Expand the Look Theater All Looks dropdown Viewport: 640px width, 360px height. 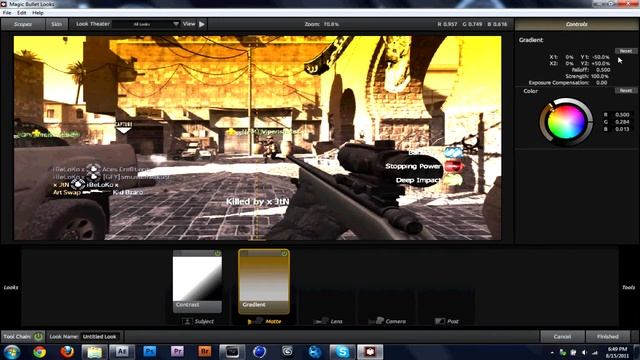pos(147,24)
